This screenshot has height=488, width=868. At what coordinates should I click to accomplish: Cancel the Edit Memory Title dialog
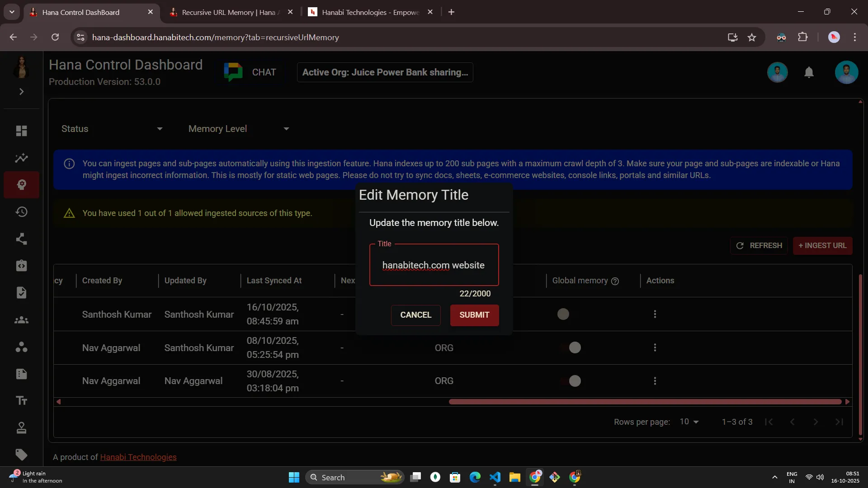415,315
